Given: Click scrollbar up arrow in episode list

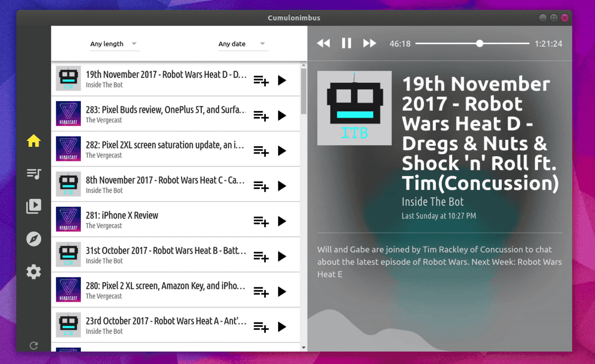Looking at the screenshot, I should point(304,64).
